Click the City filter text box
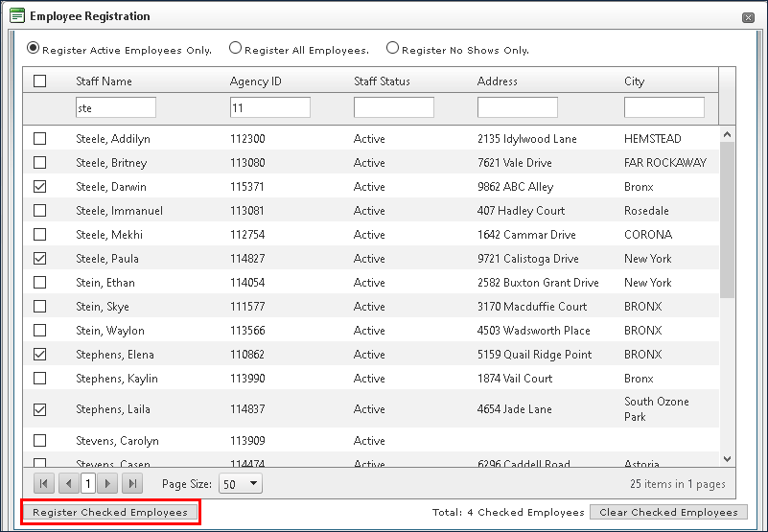This screenshot has width=768, height=532. pos(663,108)
